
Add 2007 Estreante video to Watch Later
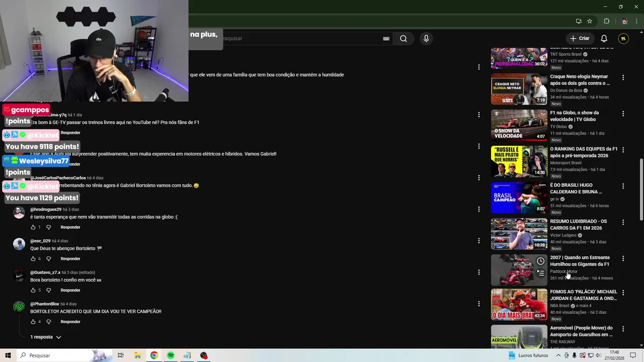click(540, 261)
